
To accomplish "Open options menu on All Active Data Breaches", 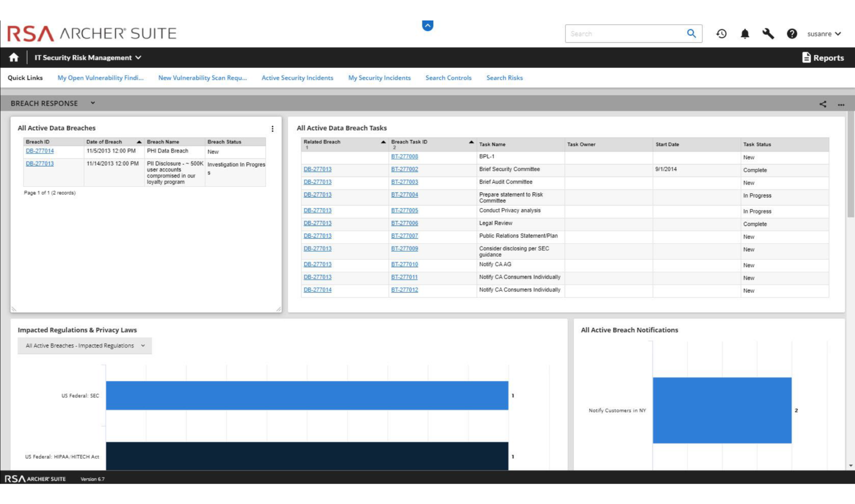I will point(272,128).
